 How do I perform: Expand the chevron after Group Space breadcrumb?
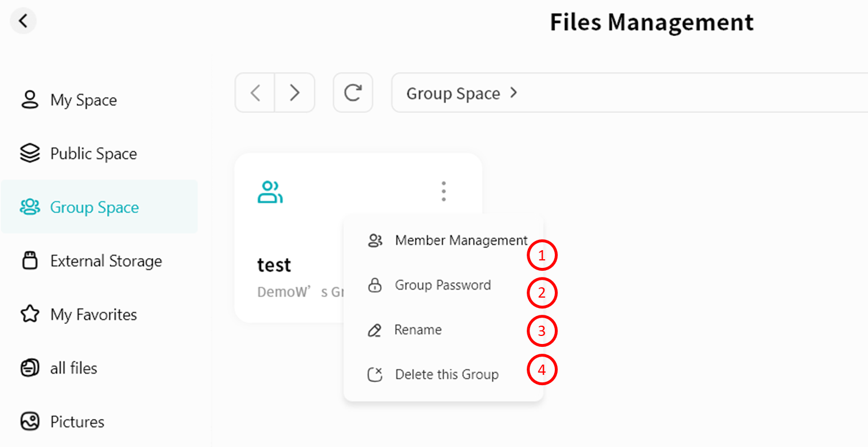(514, 93)
